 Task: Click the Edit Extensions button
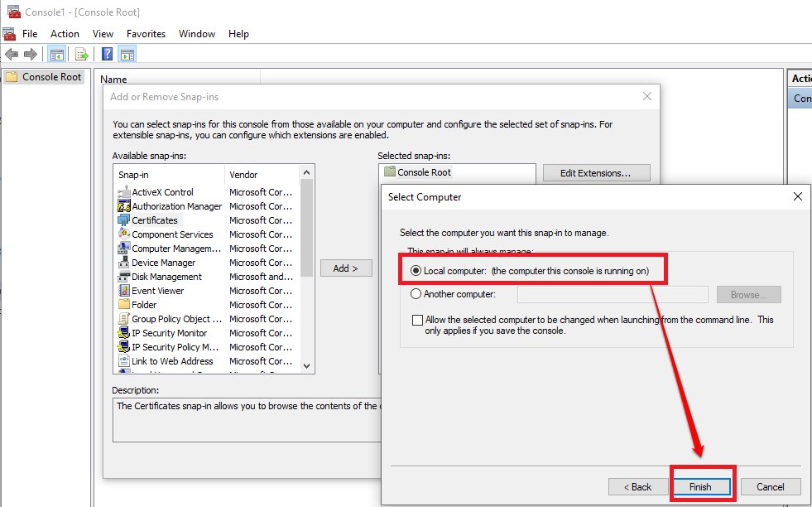(x=596, y=173)
